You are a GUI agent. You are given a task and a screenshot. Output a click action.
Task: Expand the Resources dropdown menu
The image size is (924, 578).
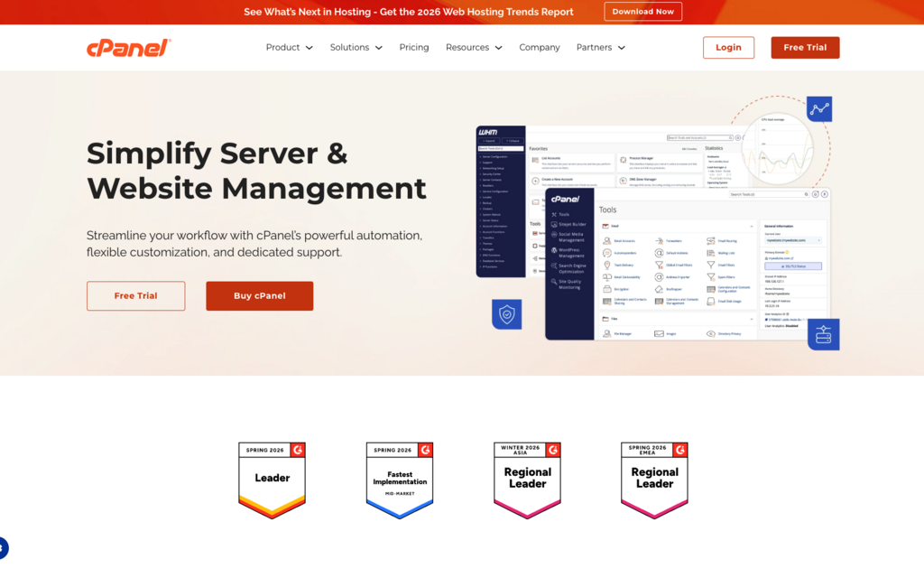pos(473,48)
